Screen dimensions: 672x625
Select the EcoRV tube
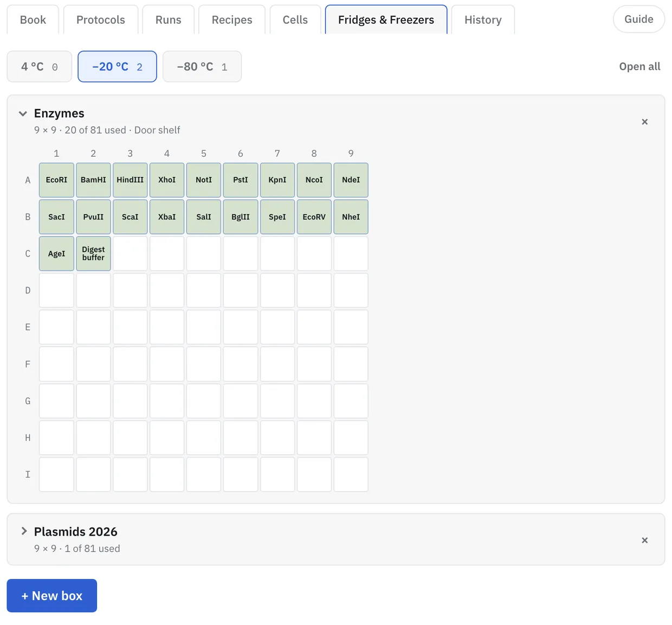click(x=314, y=217)
